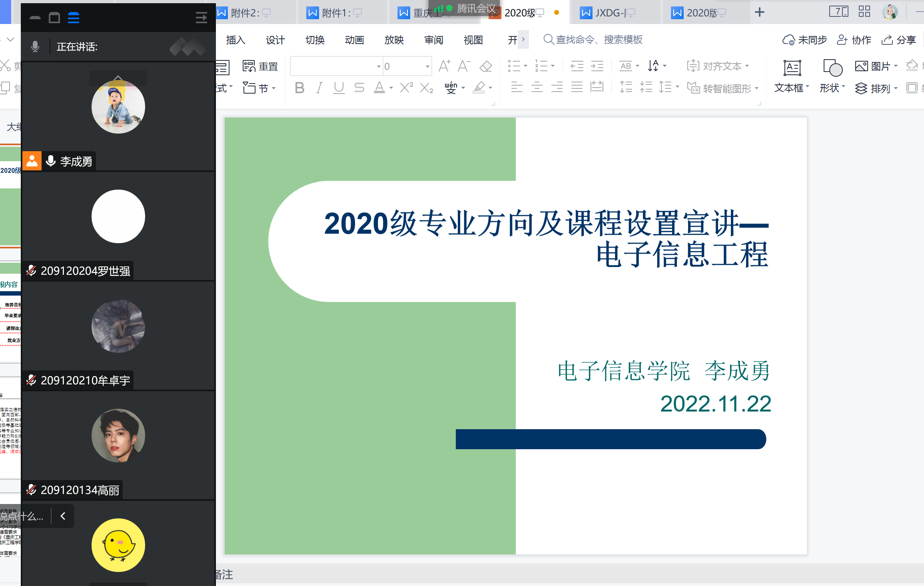924x586 pixels.
Task: Toggle bold text formatting
Action: 299,88
